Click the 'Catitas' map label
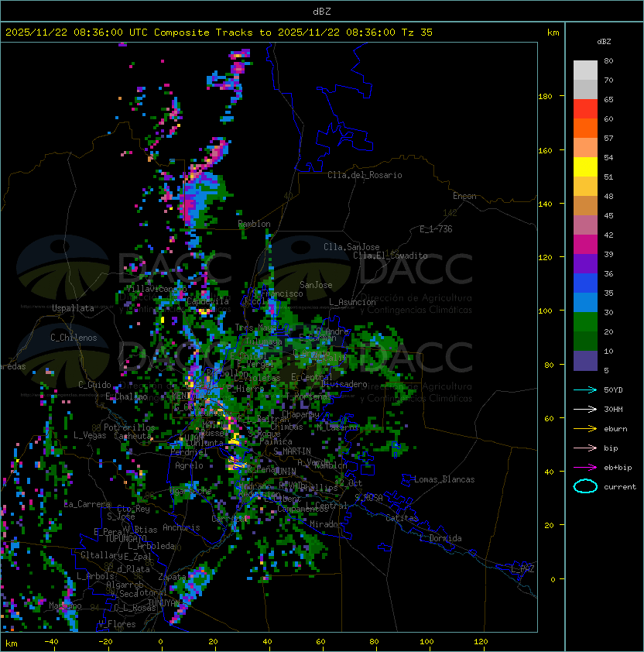 (x=402, y=518)
